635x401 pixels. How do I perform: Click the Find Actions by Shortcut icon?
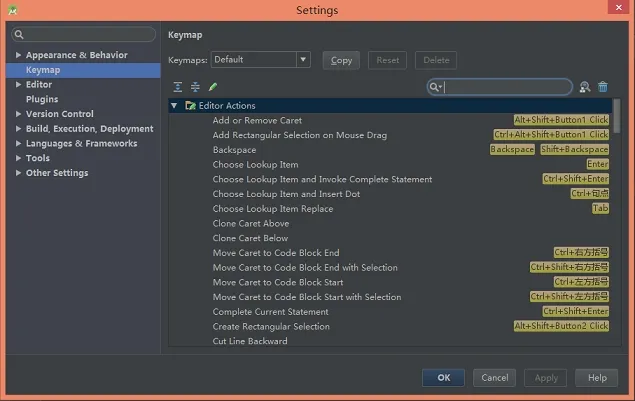pyautogui.click(x=585, y=87)
